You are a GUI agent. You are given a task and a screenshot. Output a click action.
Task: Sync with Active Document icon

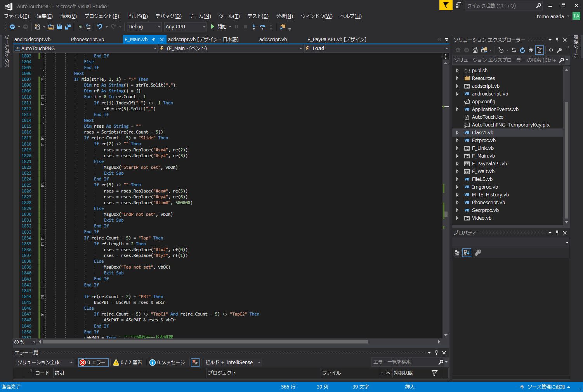click(514, 50)
